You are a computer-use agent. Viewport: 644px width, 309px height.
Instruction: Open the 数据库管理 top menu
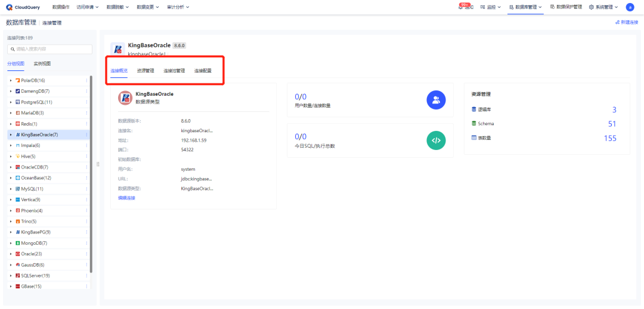click(525, 7)
